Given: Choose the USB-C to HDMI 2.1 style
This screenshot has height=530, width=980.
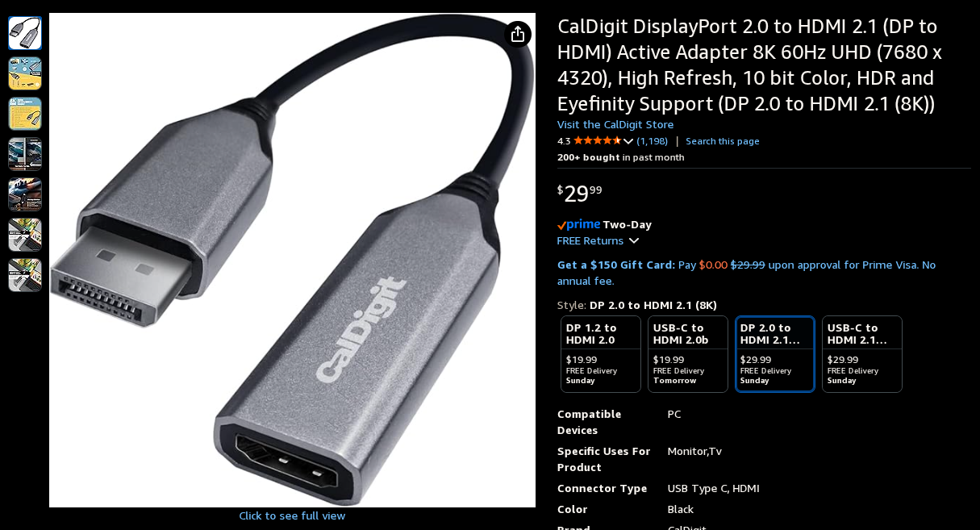Looking at the screenshot, I should point(862,354).
